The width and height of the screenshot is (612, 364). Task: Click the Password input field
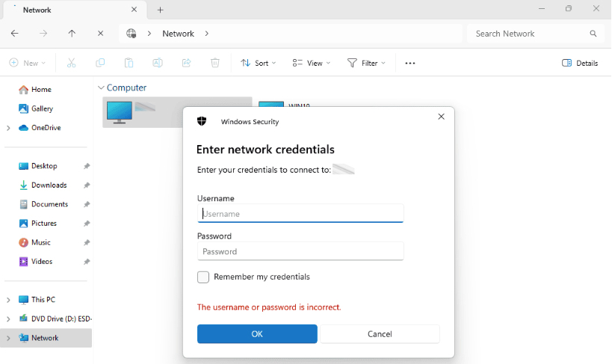click(x=300, y=252)
